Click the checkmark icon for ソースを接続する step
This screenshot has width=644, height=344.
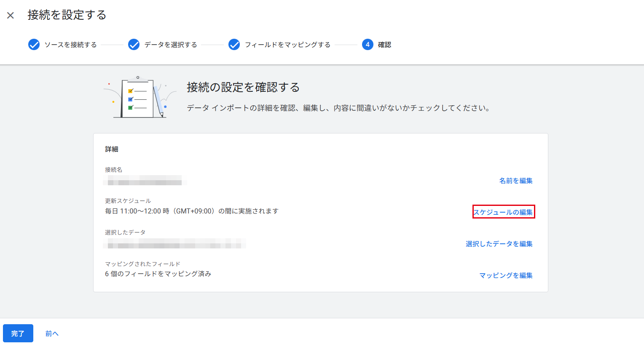click(34, 45)
